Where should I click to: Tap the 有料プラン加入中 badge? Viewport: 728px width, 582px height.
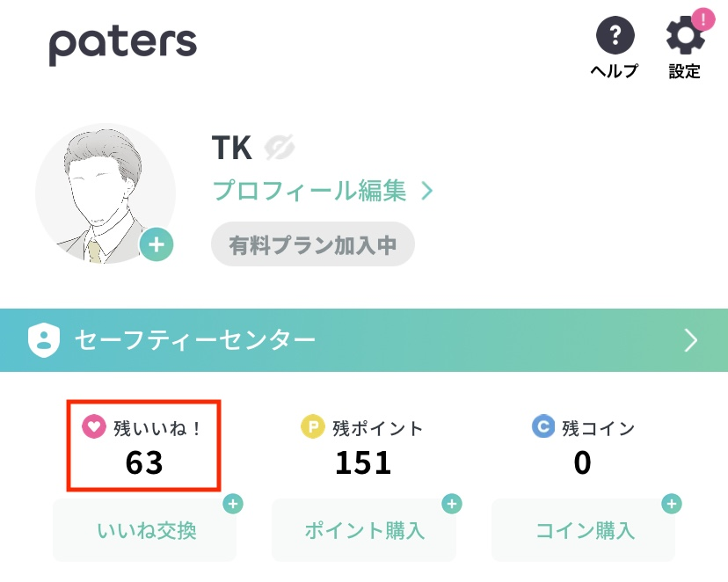(x=312, y=244)
